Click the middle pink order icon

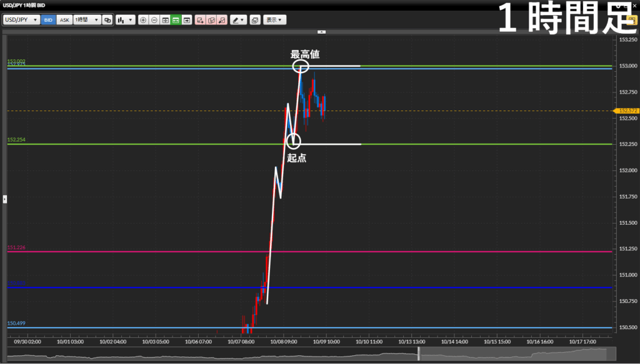(211, 20)
